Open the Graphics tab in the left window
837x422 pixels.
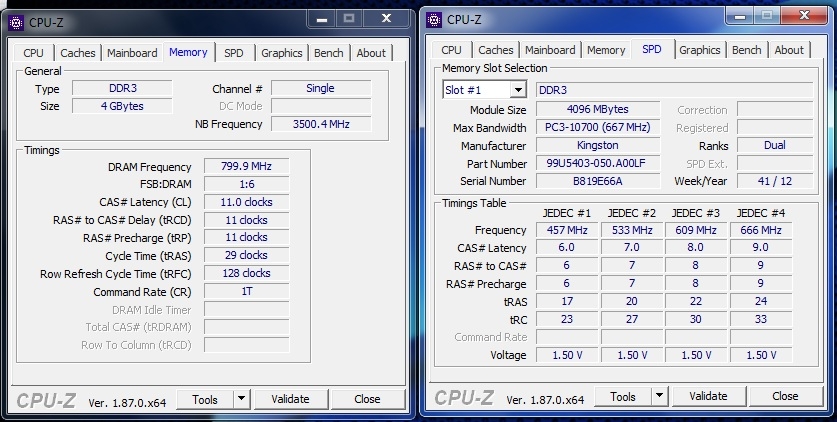pyautogui.click(x=282, y=53)
